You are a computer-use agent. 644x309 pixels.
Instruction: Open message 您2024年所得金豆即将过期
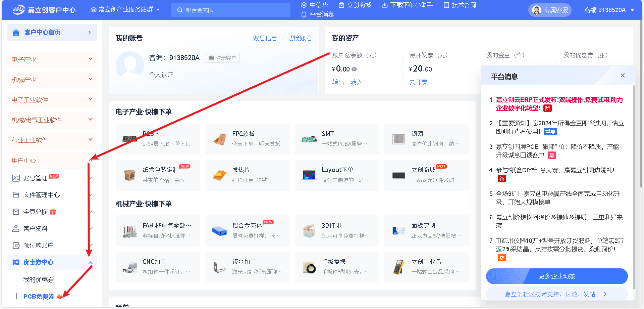[x=559, y=127]
